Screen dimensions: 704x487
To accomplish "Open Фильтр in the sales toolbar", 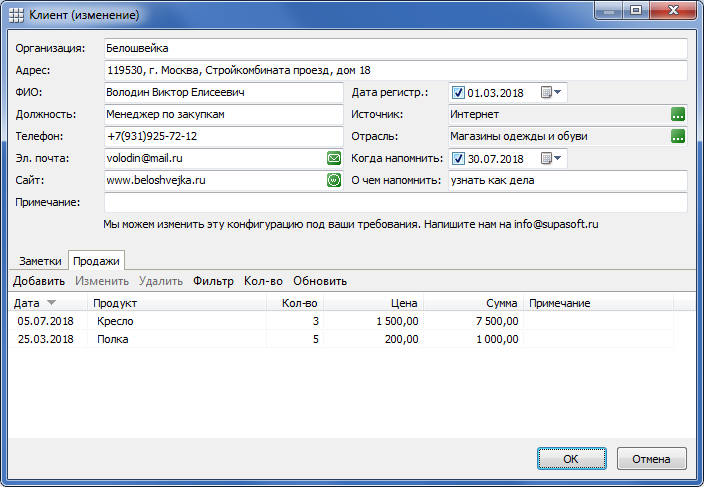I will click(213, 281).
